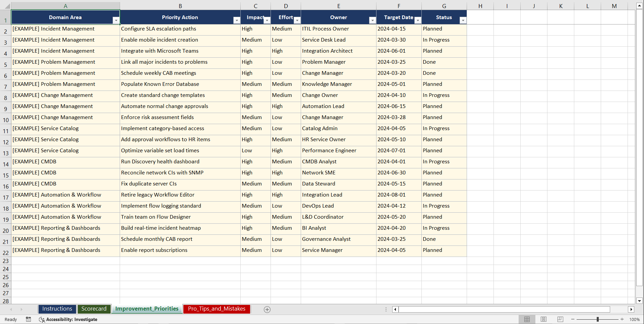Open the Pro_Tips_and_Mistakes sheet
The image size is (644, 324).
(x=216, y=309)
